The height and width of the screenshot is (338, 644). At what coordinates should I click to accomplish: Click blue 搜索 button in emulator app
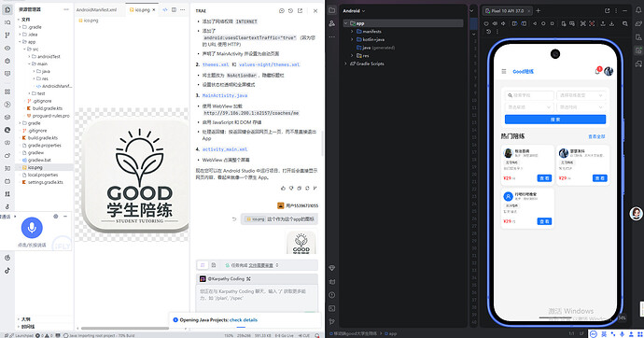(x=555, y=120)
